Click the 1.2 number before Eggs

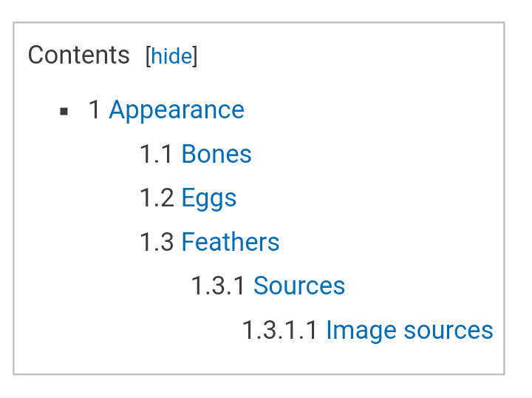157,198
